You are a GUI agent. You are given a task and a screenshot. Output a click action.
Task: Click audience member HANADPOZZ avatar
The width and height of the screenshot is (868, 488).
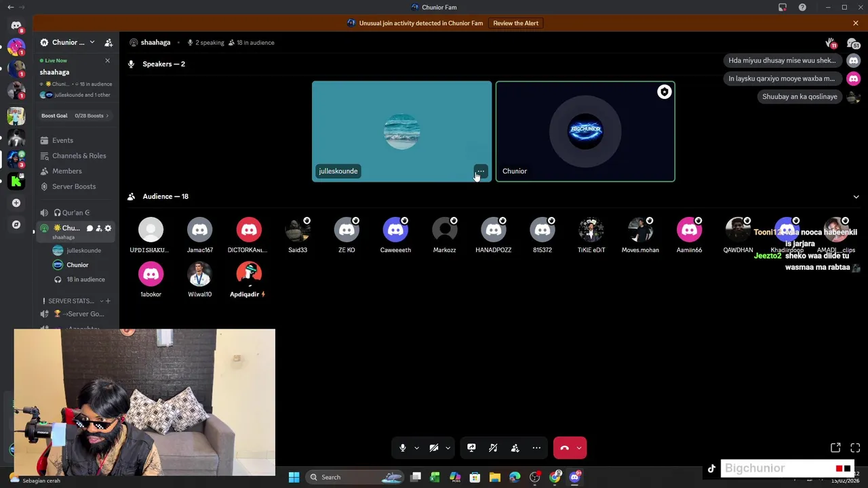494,230
